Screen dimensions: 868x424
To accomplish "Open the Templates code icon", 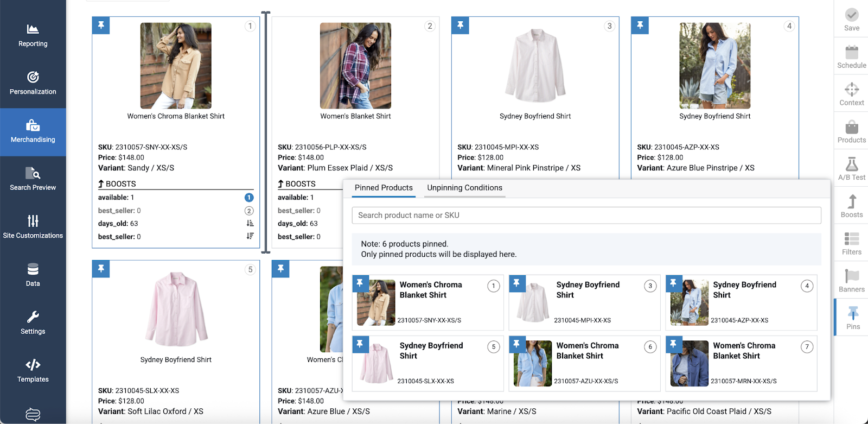I will point(33,365).
